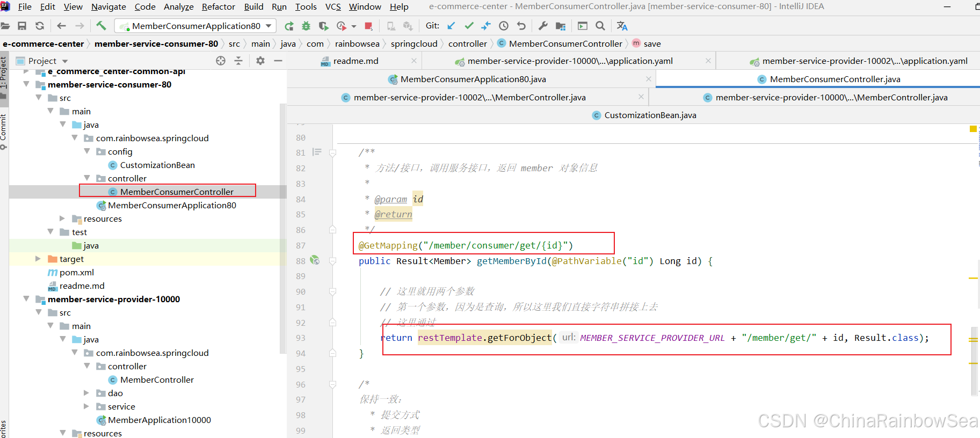The width and height of the screenshot is (980, 438).
Task: Close the MemberConsumerApplication80.java tab
Action: click(649, 79)
